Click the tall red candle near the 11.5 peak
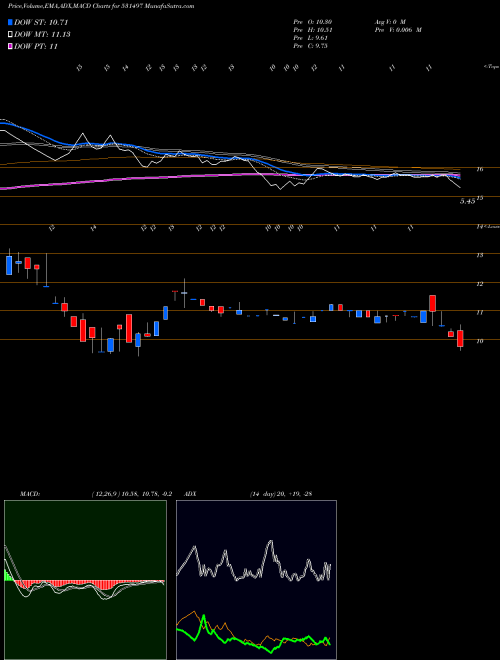500x660 pixels. pos(433,303)
